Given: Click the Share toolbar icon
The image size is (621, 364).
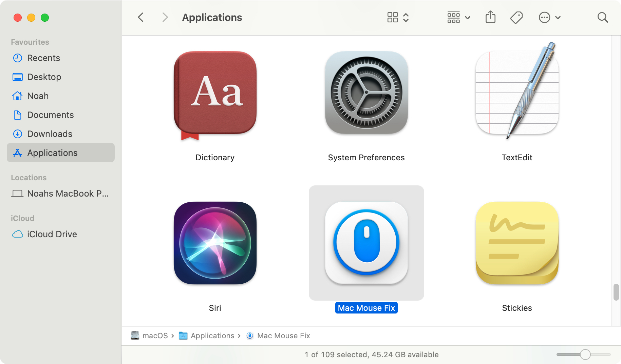Looking at the screenshot, I should click(x=490, y=17).
